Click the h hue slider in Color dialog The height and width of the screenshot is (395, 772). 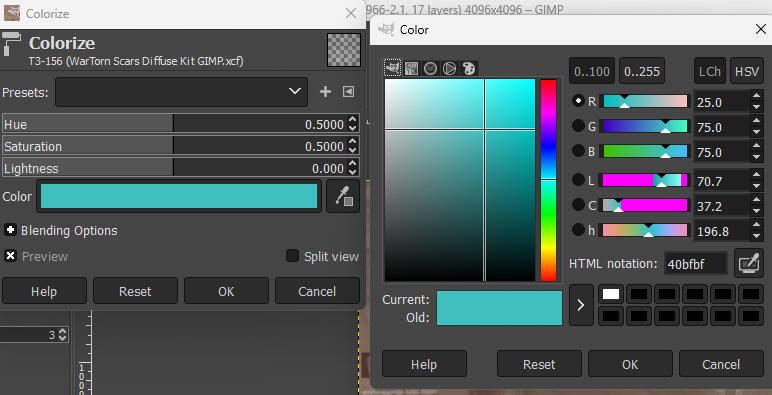click(645, 230)
